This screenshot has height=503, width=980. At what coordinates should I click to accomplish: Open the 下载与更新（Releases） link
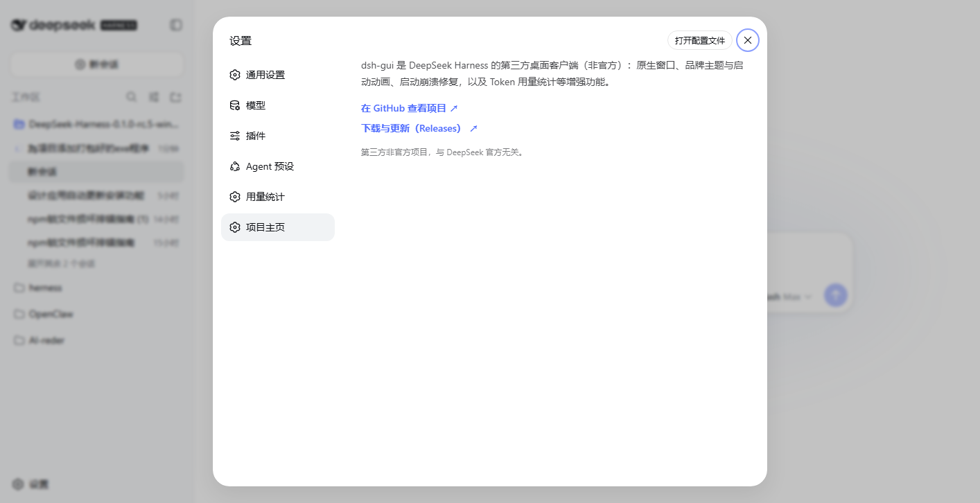419,128
